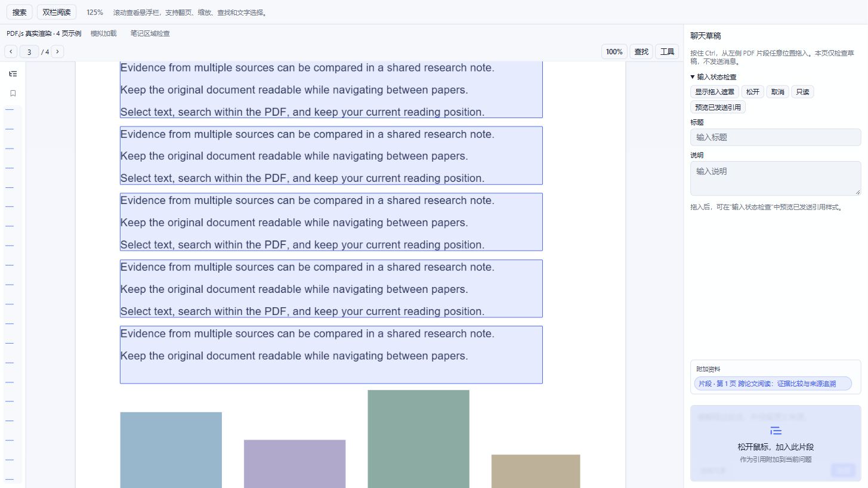
Task: Click the 取消 button
Action: coord(778,92)
